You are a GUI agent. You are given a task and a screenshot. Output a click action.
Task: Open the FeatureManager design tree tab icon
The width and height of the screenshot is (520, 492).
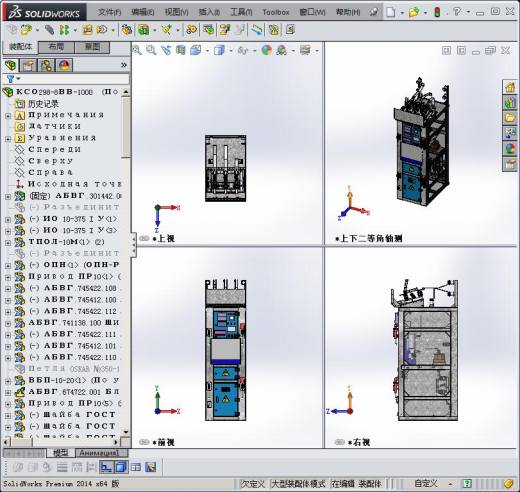pos(11,65)
